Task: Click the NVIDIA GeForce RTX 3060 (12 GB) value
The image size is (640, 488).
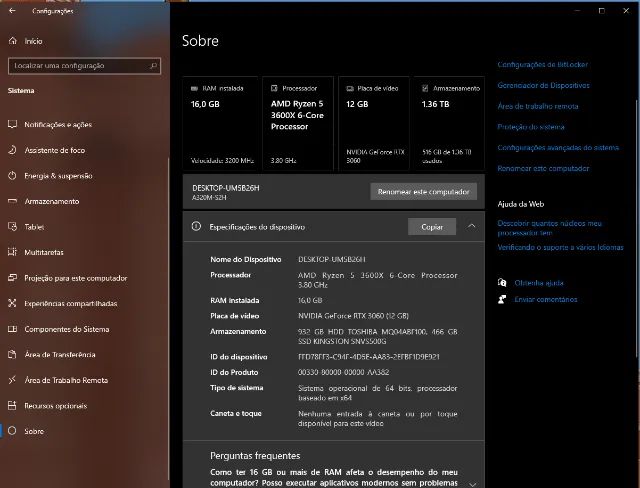Action: (353, 316)
